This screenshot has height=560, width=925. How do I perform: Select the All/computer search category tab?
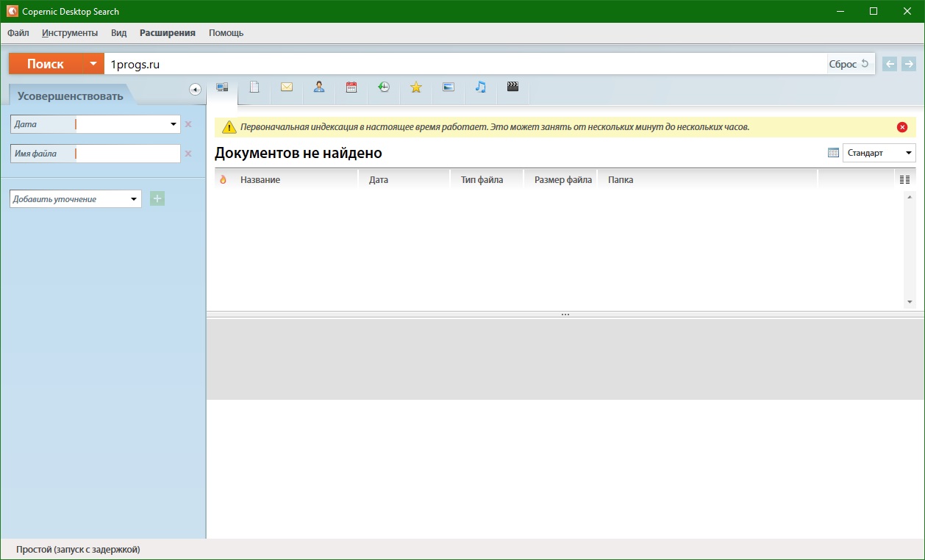[x=222, y=87]
